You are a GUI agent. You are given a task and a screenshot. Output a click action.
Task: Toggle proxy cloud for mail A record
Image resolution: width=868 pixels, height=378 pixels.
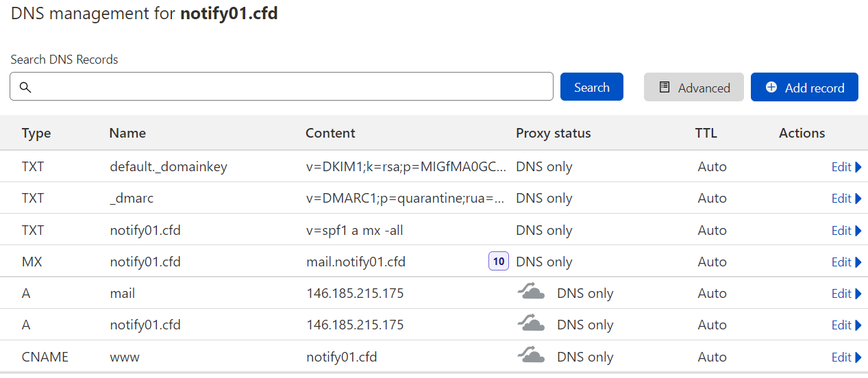(531, 293)
